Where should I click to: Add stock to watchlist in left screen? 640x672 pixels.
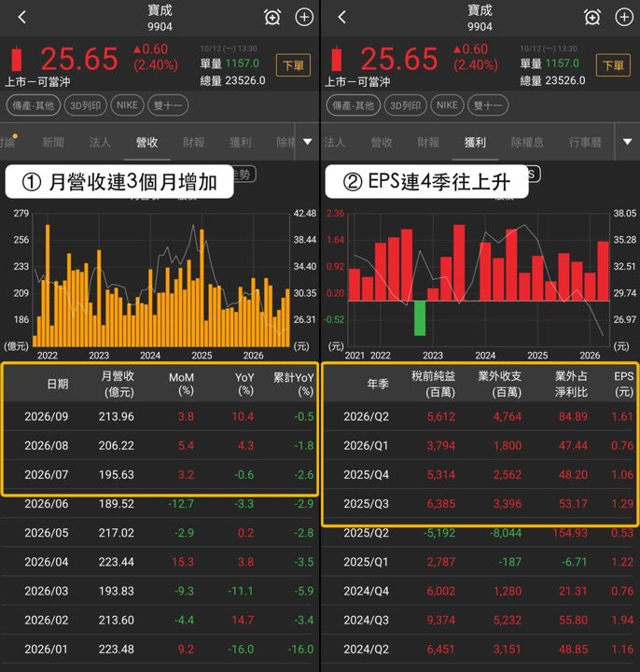(x=304, y=18)
